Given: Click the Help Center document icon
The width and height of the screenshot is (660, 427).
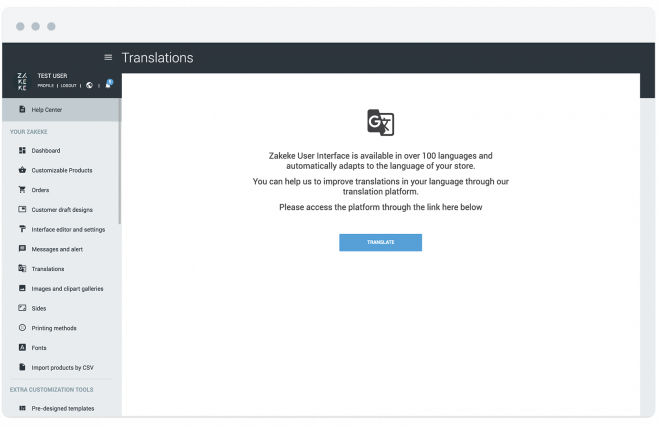Looking at the screenshot, I should click(x=22, y=109).
